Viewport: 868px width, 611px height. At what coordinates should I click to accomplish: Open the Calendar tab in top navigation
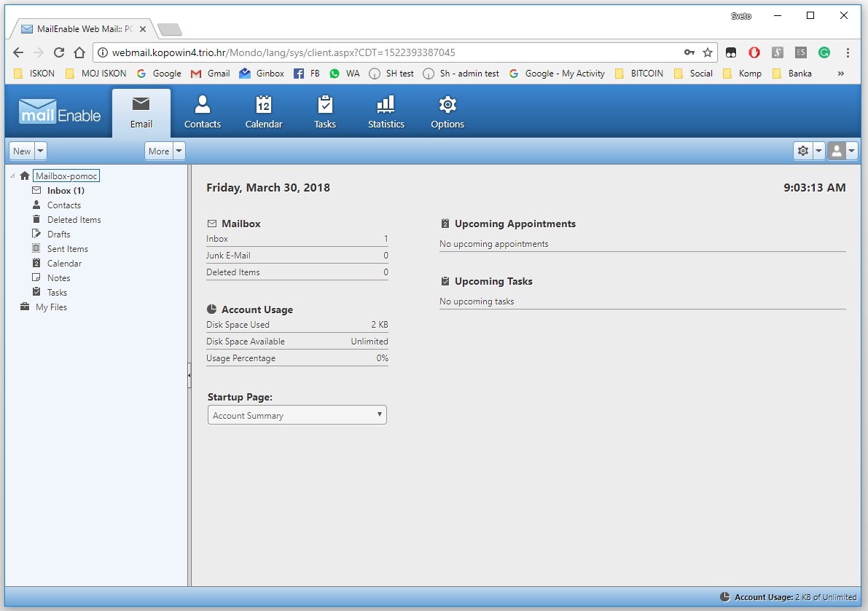[x=264, y=113]
